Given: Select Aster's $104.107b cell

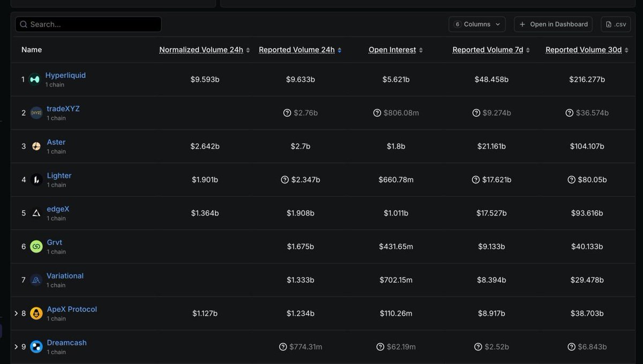Looking at the screenshot, I should click(587, 146).
